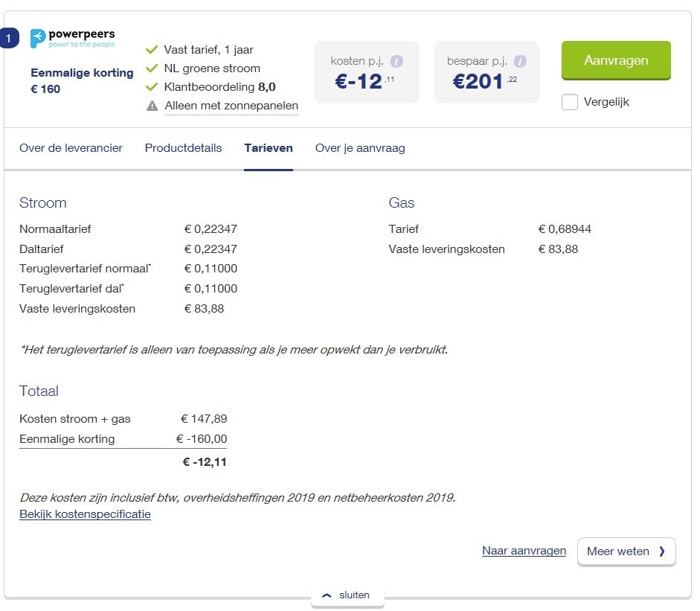This screenshot has height=611, width=700.
Task: Open the Over de leverancier tab
Action: pyautogui.click(x=71, y=148)
